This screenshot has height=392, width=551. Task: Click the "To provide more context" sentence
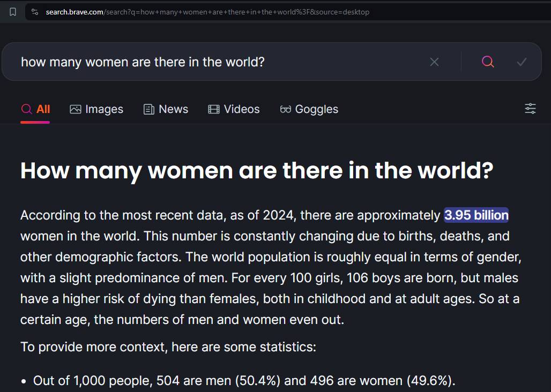168,347
